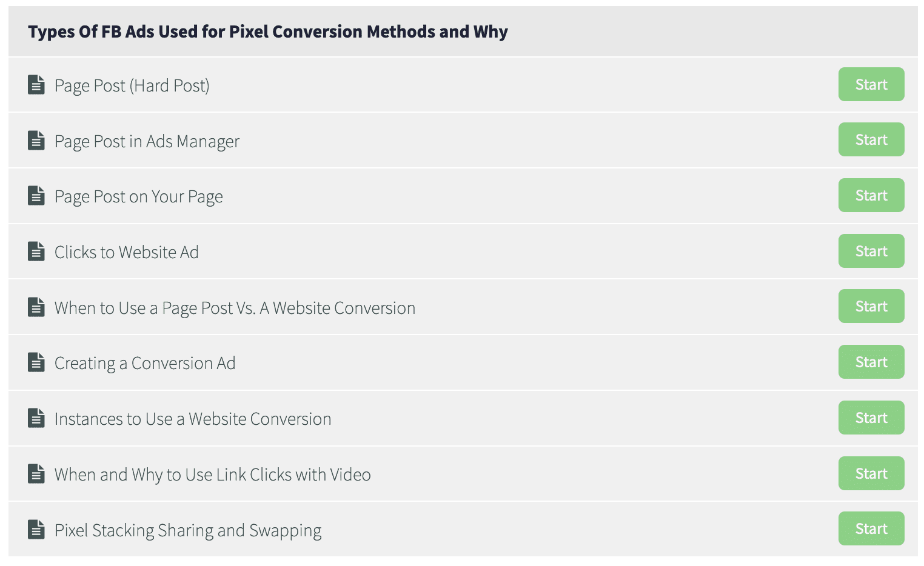Open the Creating a Conversion Ad lesson title
The image size is (924, 566).
(x=145, y=363)
